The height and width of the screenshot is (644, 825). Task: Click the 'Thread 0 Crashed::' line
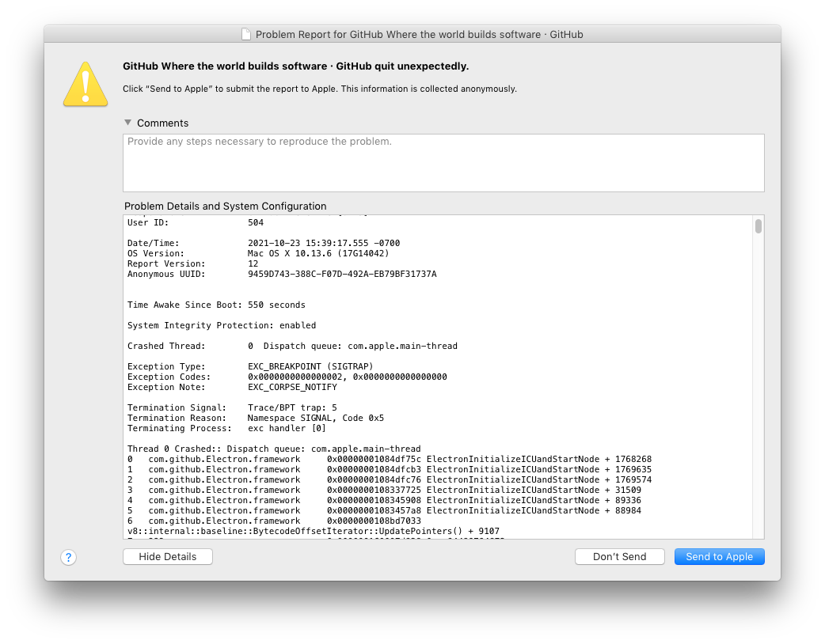[274, 449]
